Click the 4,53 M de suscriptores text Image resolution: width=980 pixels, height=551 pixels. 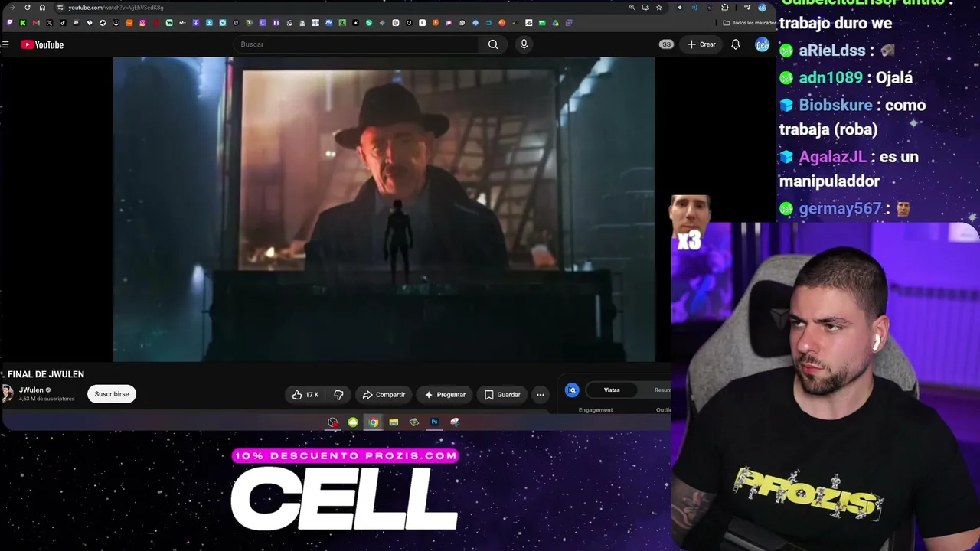pyautogui.click(x=47, y=399)
